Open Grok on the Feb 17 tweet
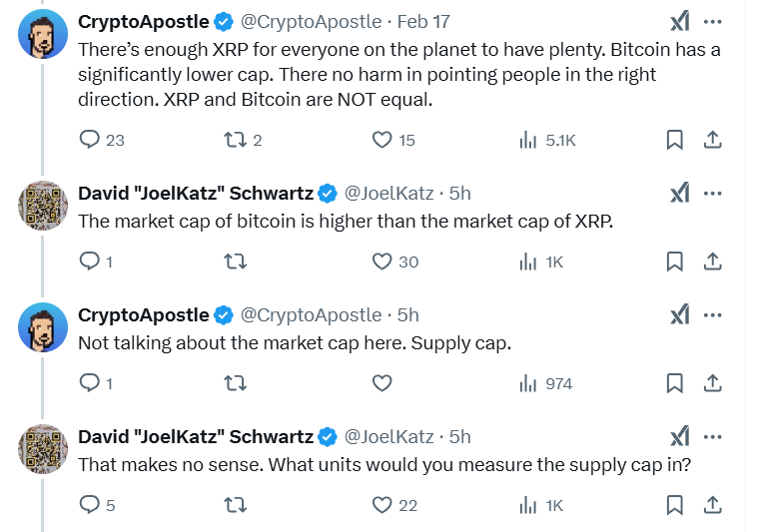 tap(679, 22)
